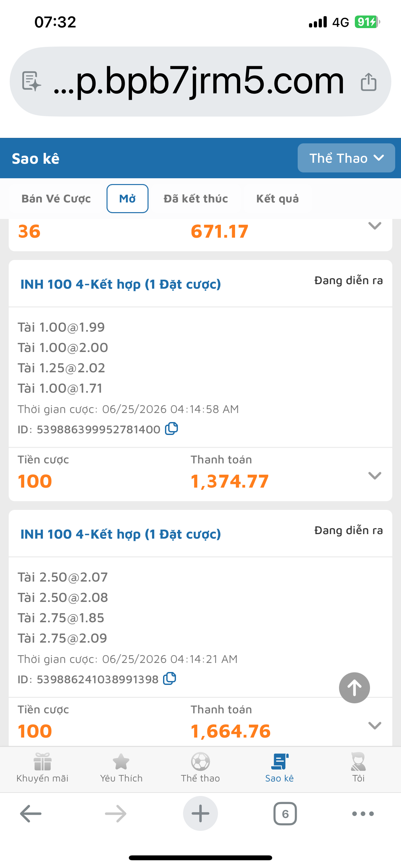Switch to Bán Vé Cược tab
This screenshot has height=868, width=401.
coord(56,199)
